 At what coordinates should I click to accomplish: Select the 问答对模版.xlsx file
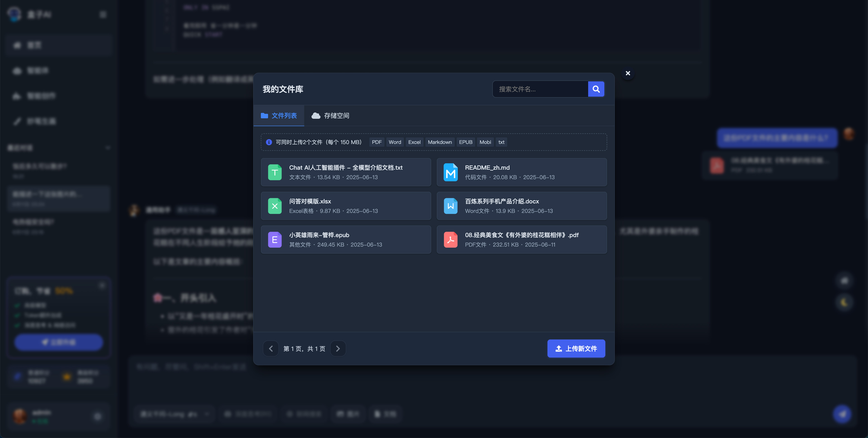[x=346, y=206]
